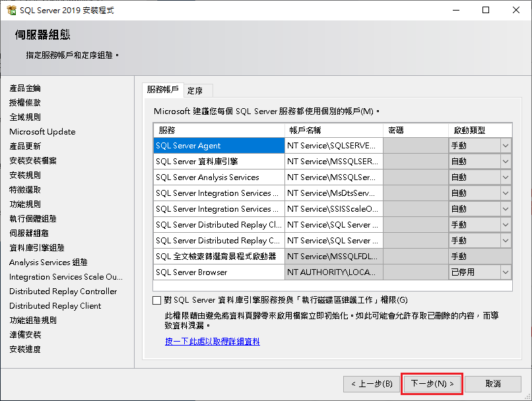Click NT Service\MSSQLFDL... account cell
Image resolution: width=532 pixels, height=401 pixels.
334,257
